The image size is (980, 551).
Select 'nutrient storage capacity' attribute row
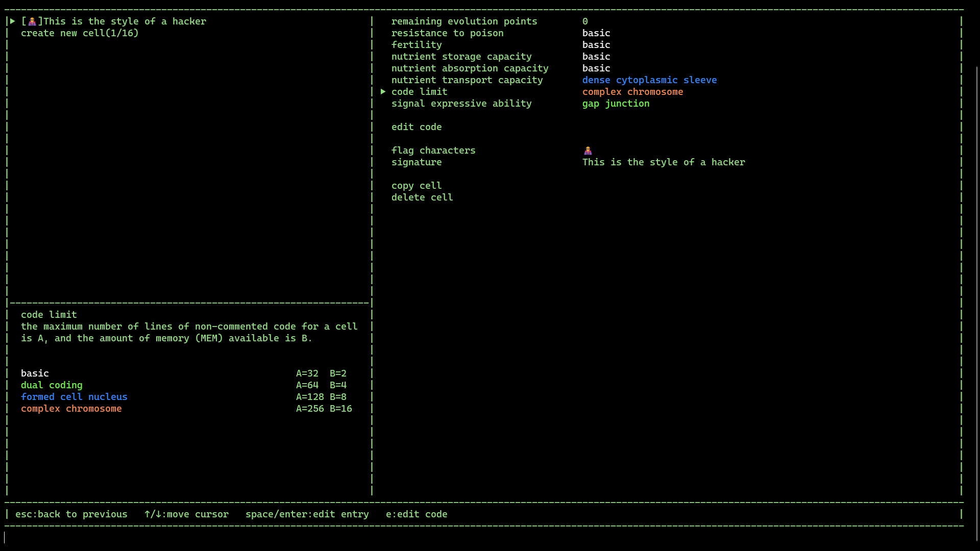click(461, 57)
